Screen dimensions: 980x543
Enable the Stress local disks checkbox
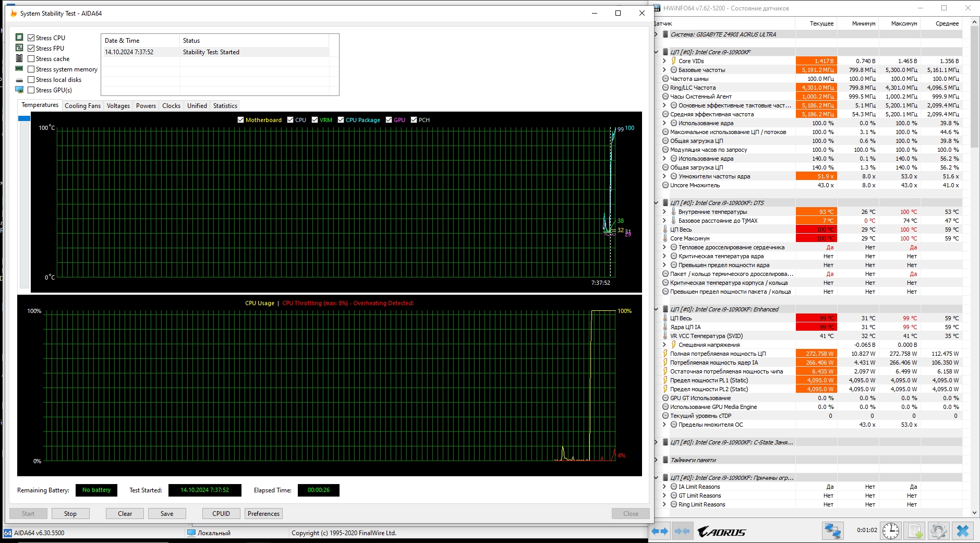click(31, 79)
